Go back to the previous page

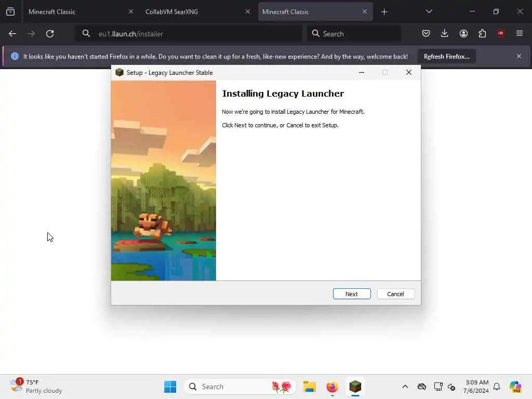(12, 34)
